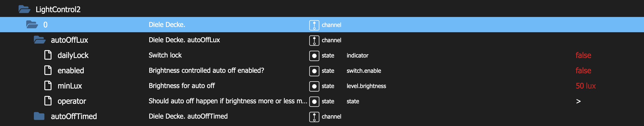Click state type icon next to indicator

click(314, 56)
